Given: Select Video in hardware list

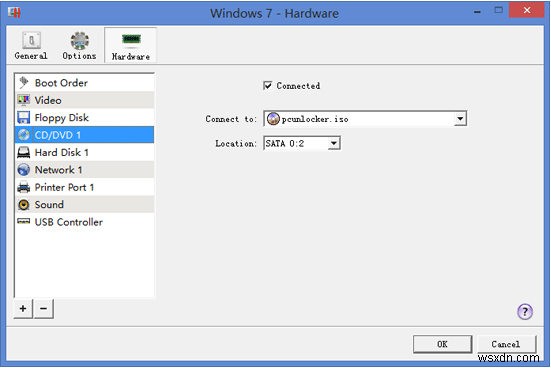Looking at the screenshot, I should [84, 100].
